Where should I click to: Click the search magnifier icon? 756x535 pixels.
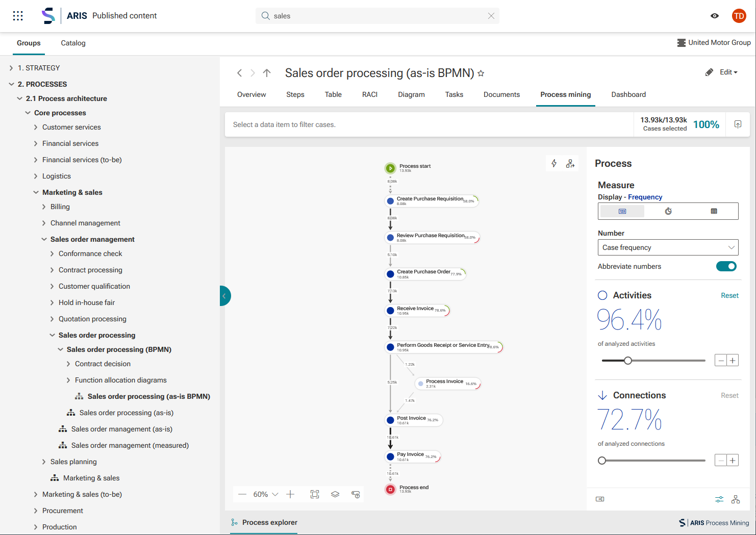[265, 16]
